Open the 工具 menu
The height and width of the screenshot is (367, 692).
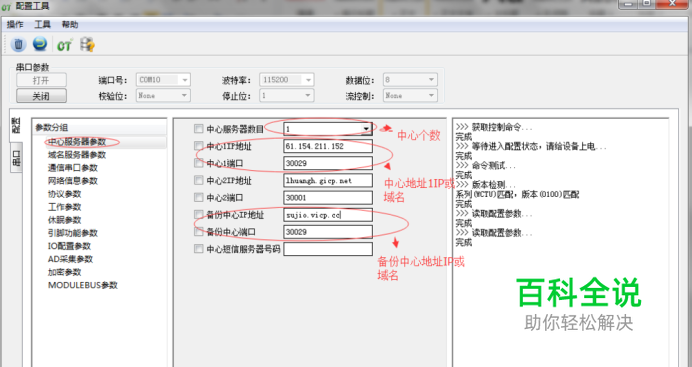tap(42, 25)
